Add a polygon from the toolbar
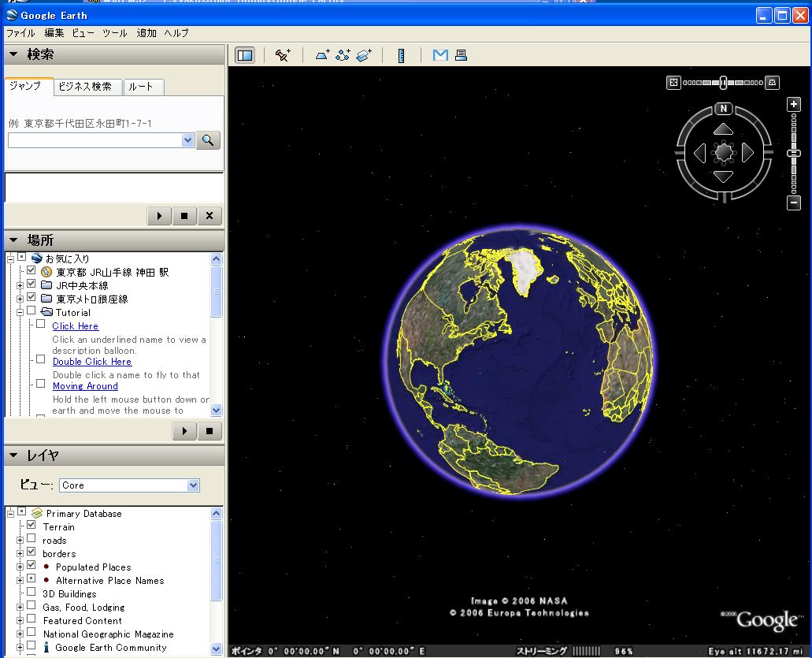 tap(322, 55)
